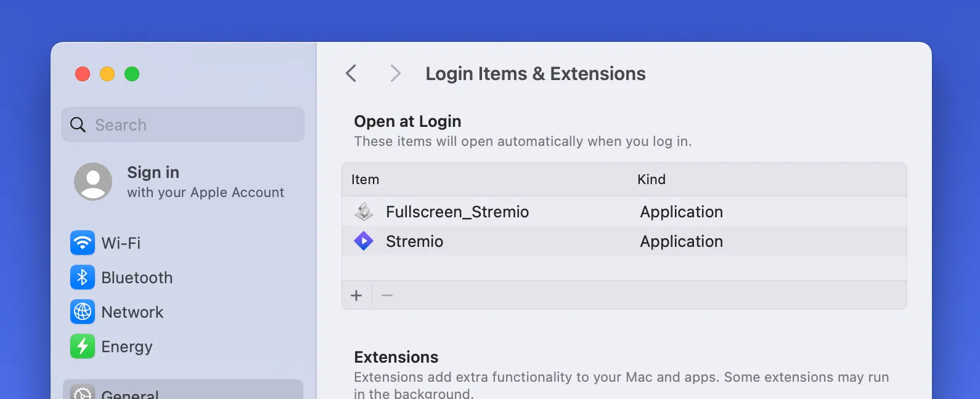Click Application kind in Stremio row
Screen dimensions: 980x399
tap(681, 242)
